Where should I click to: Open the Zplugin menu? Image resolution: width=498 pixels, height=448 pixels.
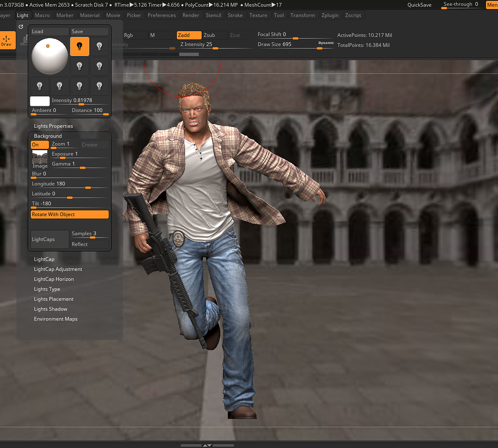[x=330, y=15]
